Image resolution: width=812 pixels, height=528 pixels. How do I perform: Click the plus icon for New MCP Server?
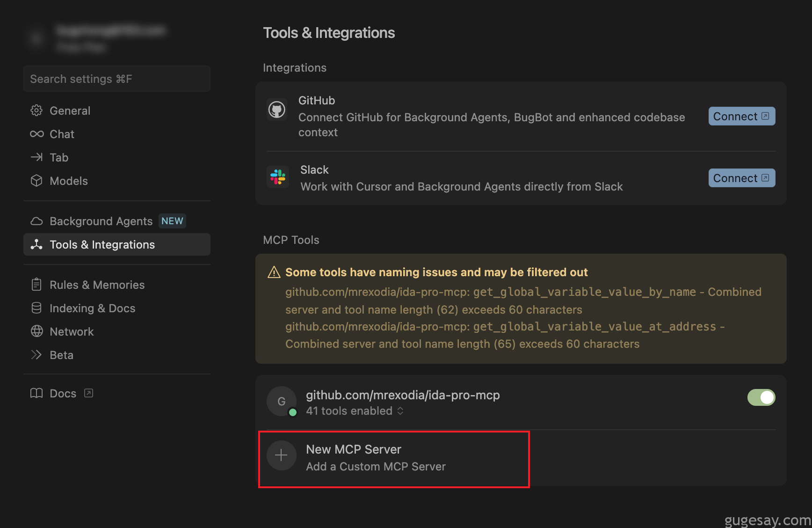(282, 455)
